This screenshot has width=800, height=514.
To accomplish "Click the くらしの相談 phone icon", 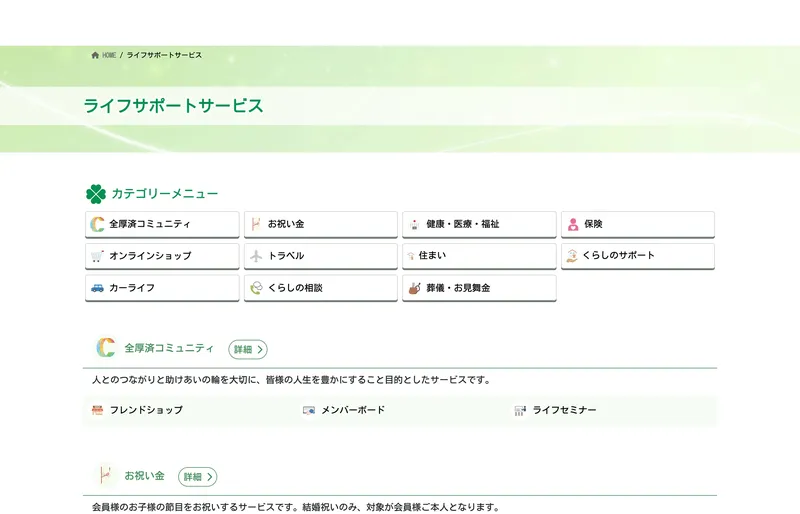I will coord(256,288).
